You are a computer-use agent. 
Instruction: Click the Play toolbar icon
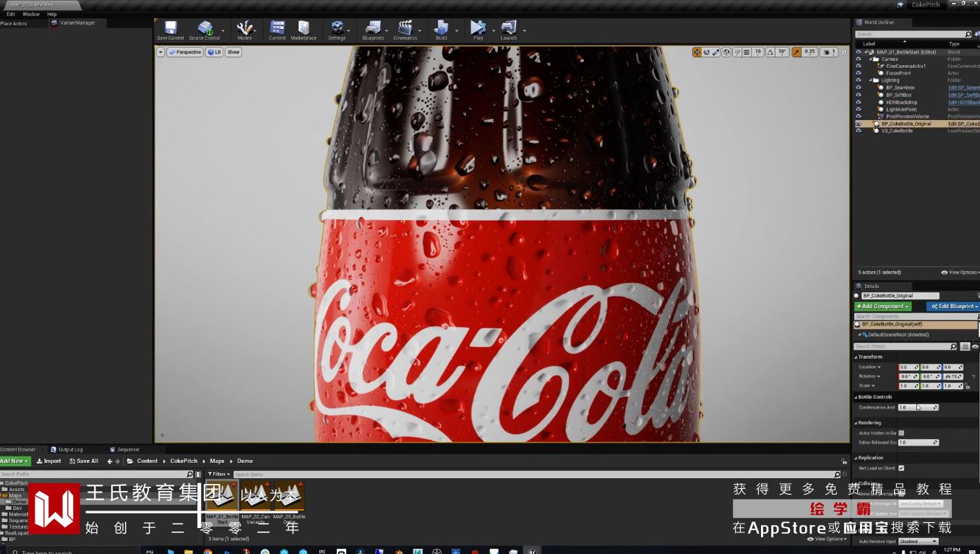tap(478, 28)
